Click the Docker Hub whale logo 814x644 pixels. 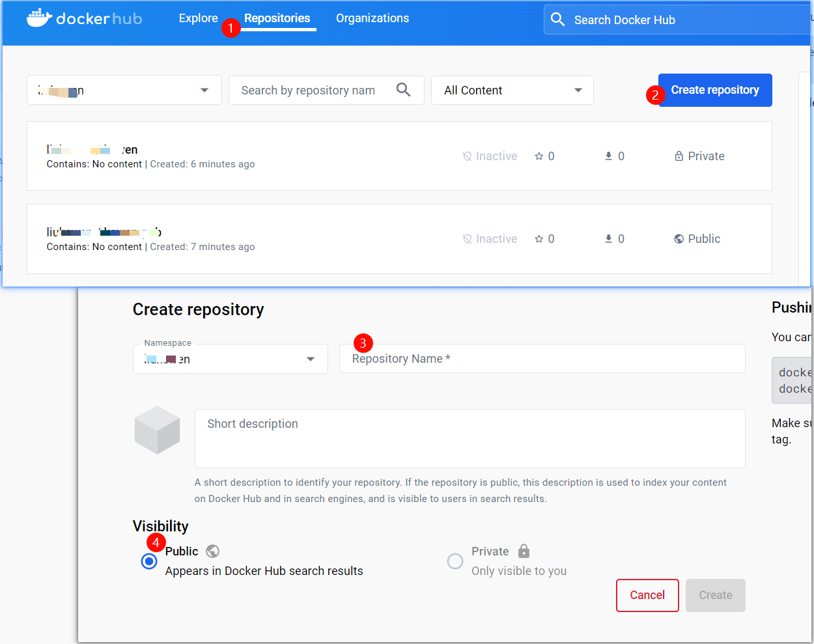[x=39, y=18]
